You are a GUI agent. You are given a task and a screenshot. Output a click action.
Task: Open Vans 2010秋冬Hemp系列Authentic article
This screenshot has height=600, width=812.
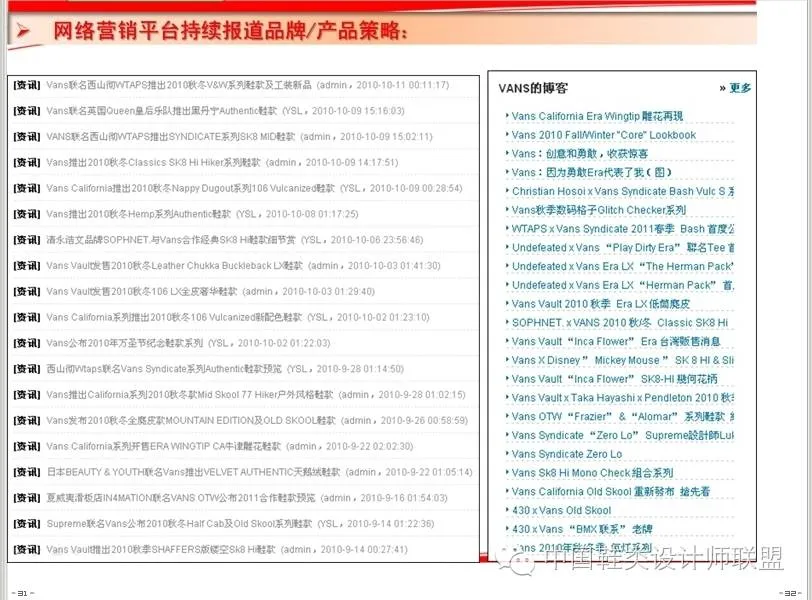point(138,214)
